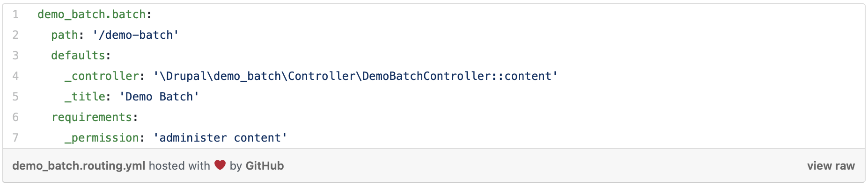Open the view raw link
Viewport: 868px width, 186px height.
click(831, 166)
